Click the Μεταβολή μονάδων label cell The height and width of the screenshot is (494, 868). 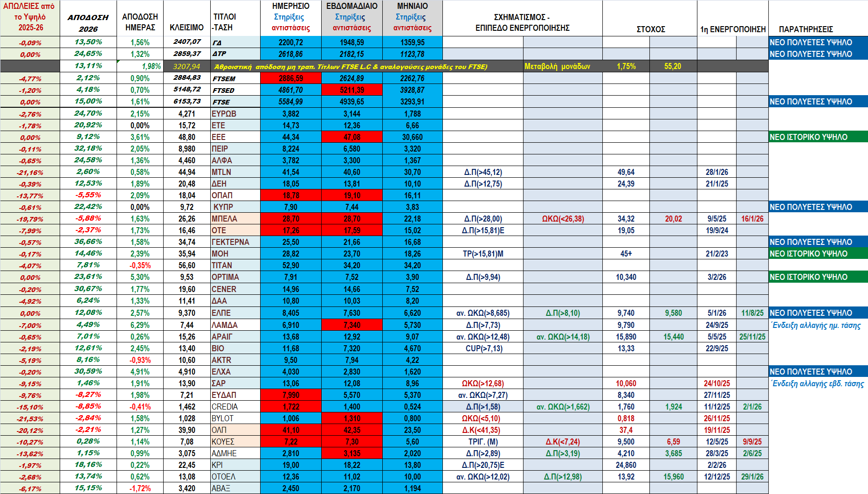557,66
